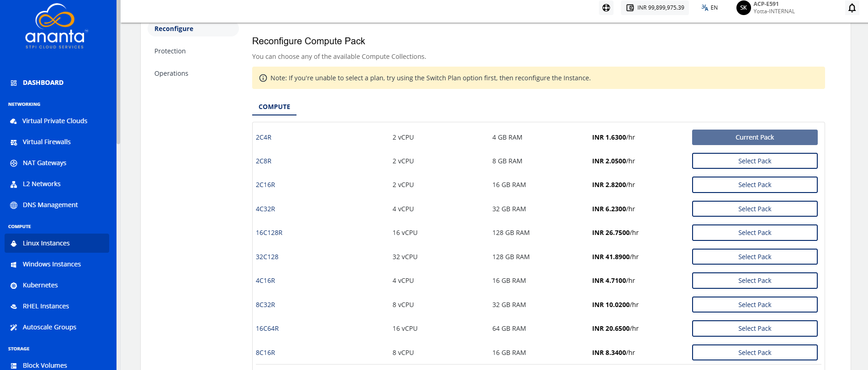Screen dimensions: 868x370
Task: Open the Operations section
Action: point(171,73)
